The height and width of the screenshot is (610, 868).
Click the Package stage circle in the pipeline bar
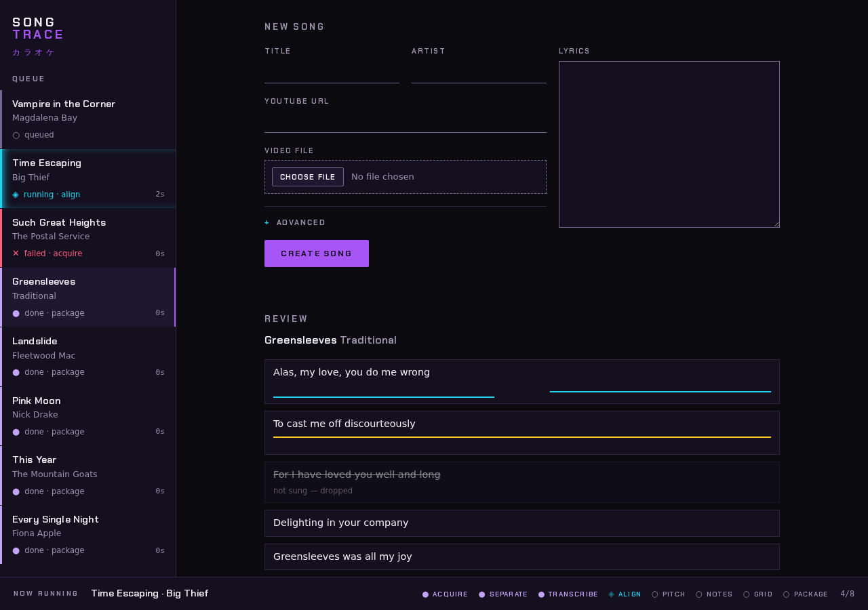787,594
